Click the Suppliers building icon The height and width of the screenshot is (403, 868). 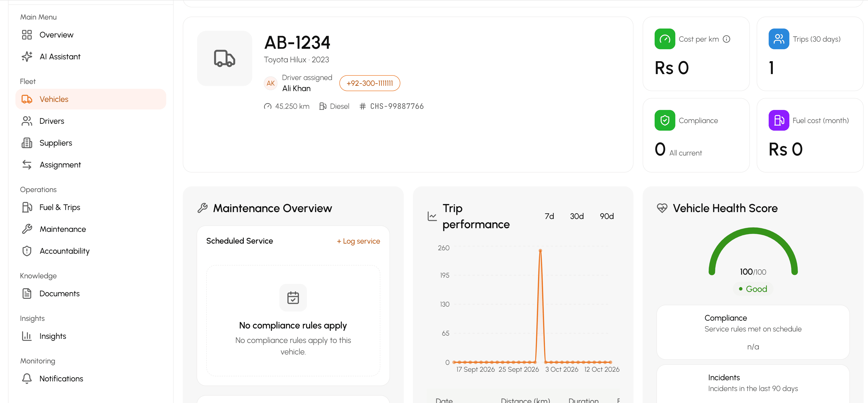point(27,143)
